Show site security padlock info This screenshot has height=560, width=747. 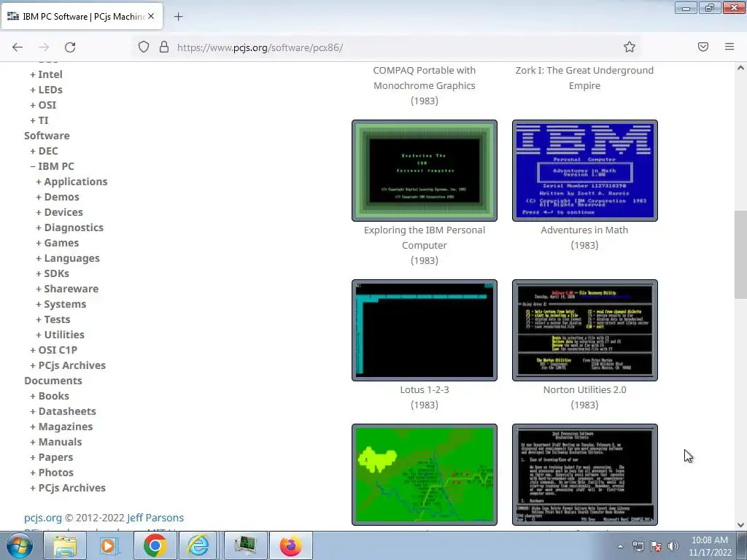coord(164,47)
